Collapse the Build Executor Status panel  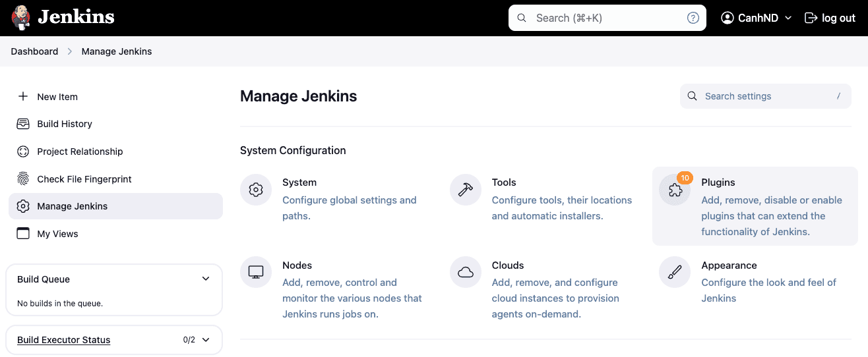[x=206, y=340]
